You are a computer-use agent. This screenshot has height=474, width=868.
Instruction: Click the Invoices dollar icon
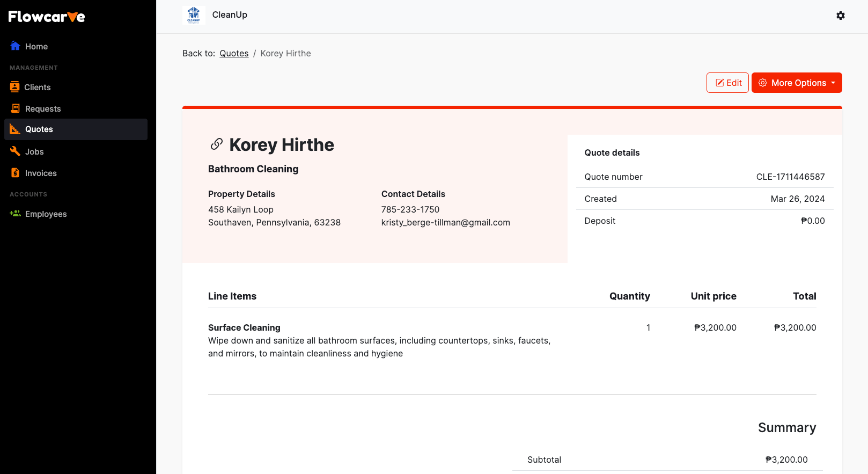point(15,173)
